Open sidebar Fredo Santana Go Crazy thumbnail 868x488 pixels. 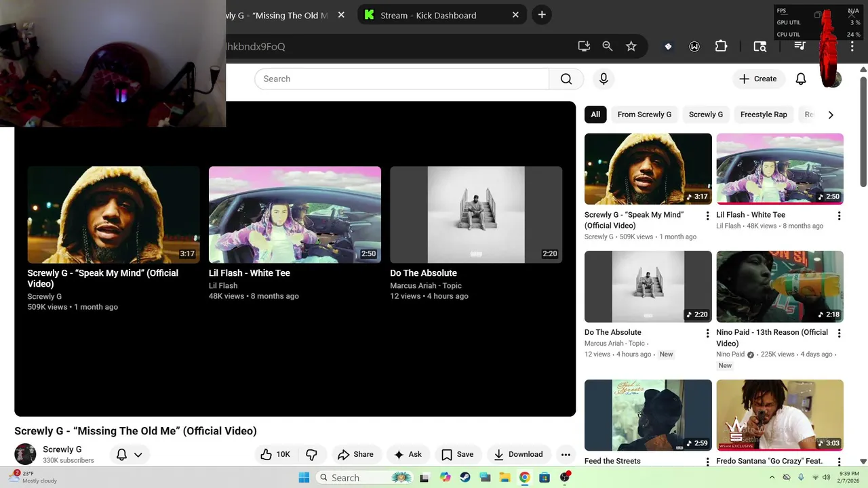coord(780,415)
